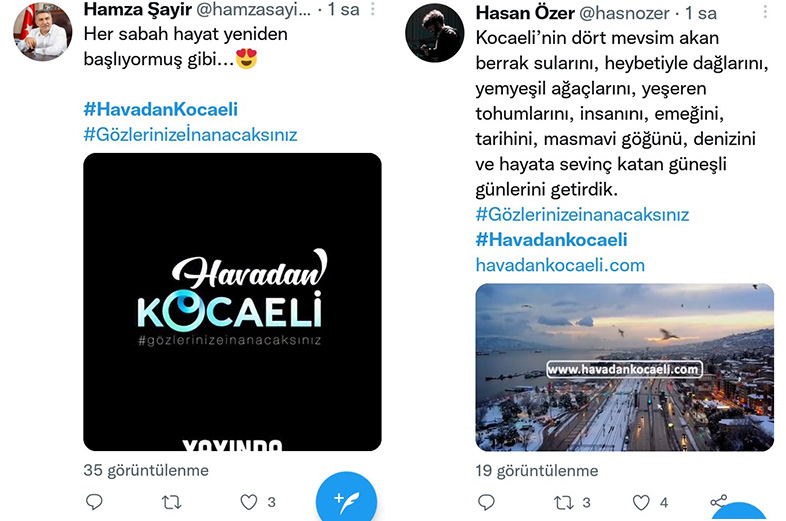Play the Havadan Kocaeli logo video
Viewport: 786px width, 521px height.
[x=232, y=302]
